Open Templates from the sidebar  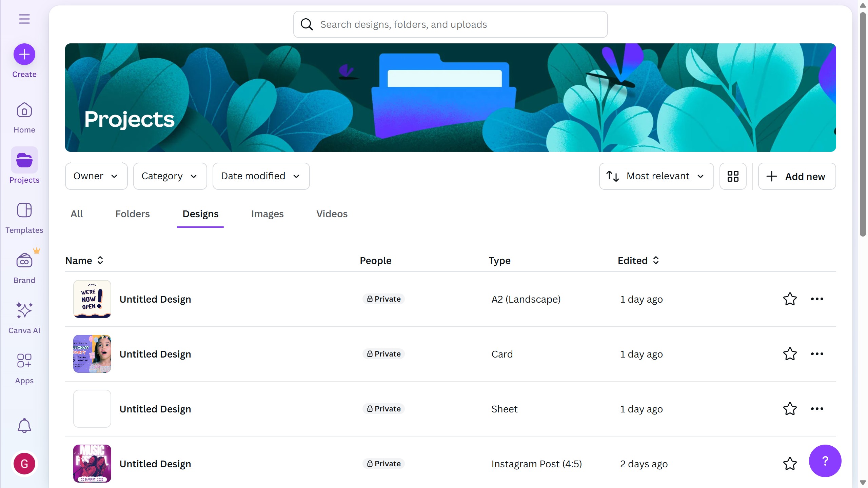[24, 218]
